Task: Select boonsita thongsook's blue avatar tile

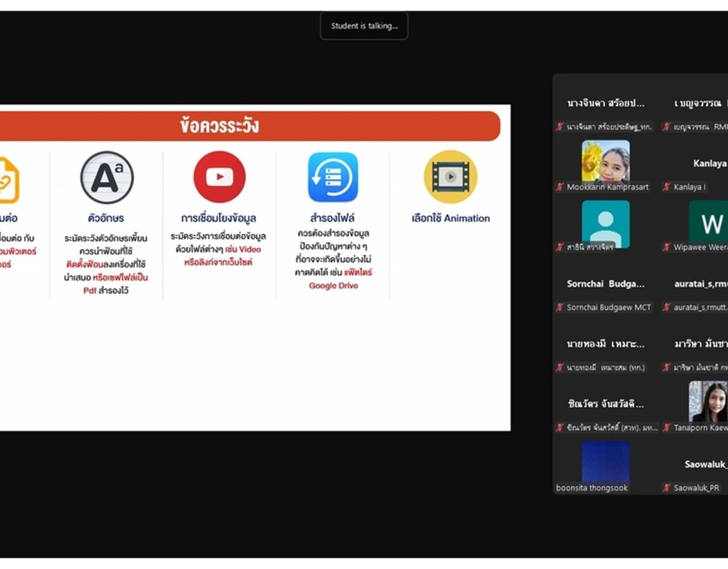Action: (606, 461)
